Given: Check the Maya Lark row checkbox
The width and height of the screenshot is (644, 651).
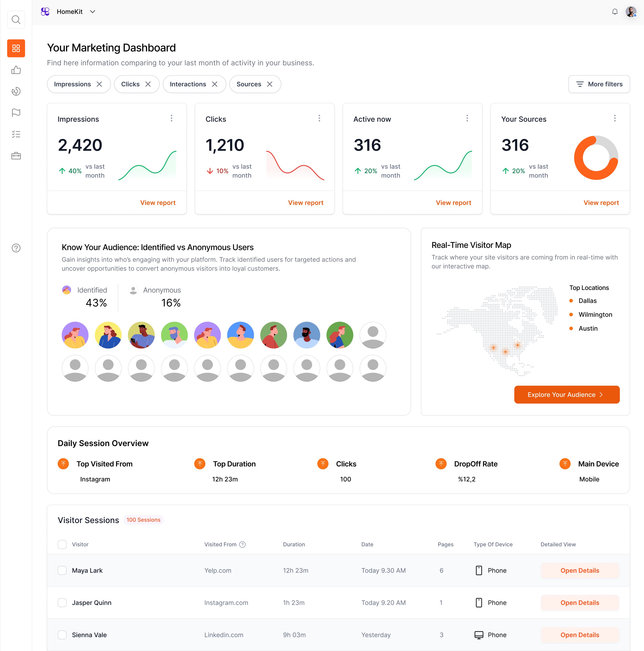Looking at the screenshot, I should click(x=62, y=570).
